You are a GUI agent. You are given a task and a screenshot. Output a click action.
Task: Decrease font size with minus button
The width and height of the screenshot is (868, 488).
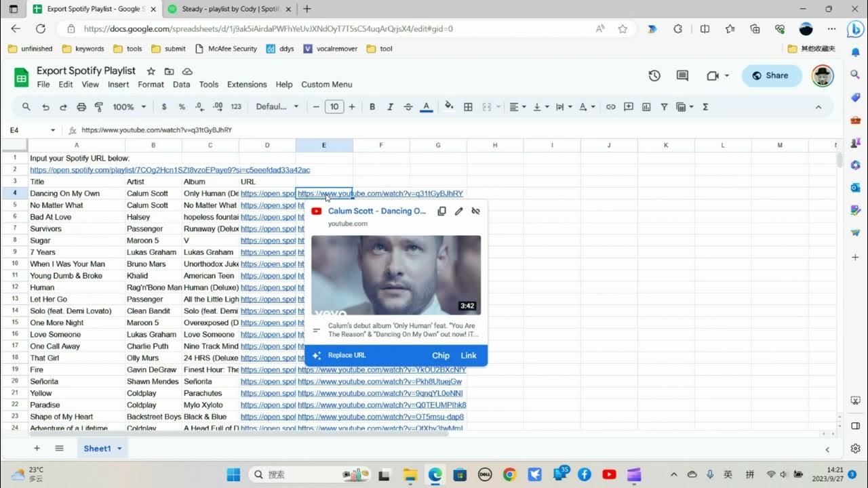click(316, 107)
